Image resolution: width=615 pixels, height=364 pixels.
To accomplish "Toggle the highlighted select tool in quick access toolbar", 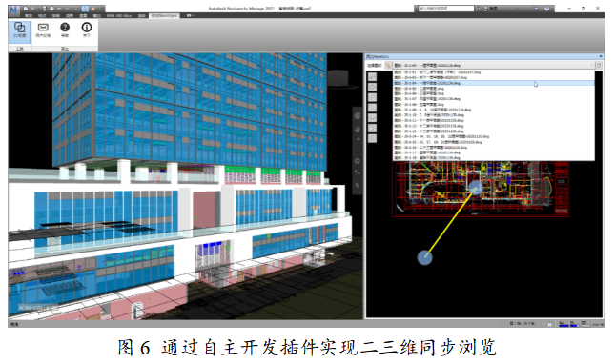I will click(86, 9).
